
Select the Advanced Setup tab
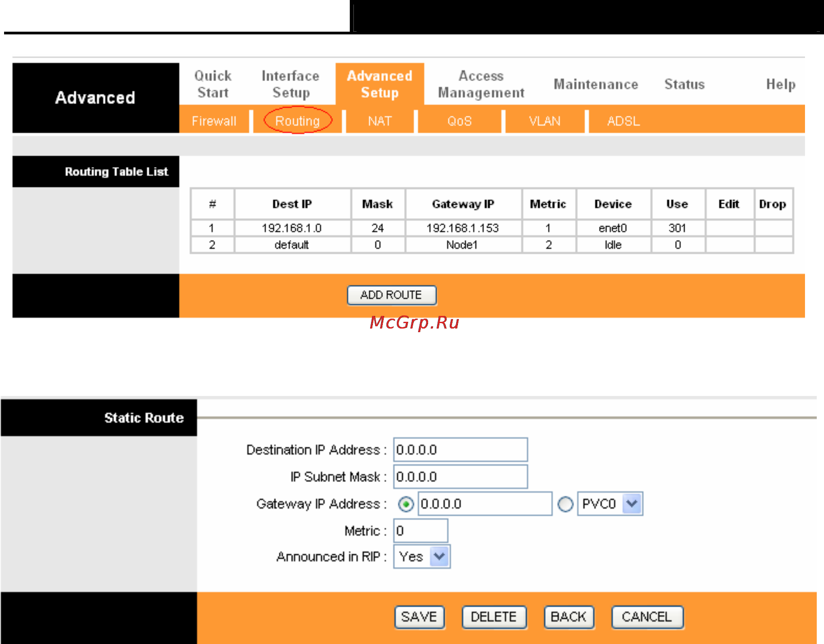tap(380, 84)
